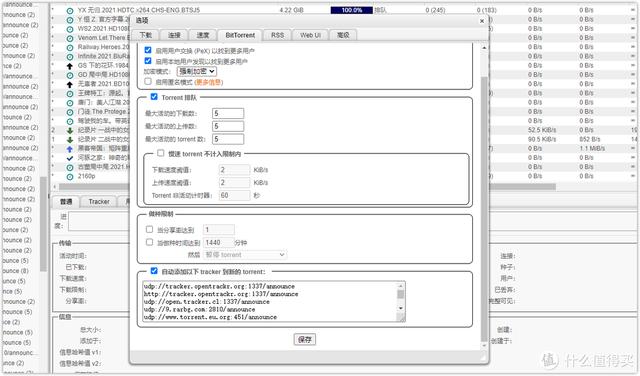Switch to the 速度 options tab

point(203,35)
